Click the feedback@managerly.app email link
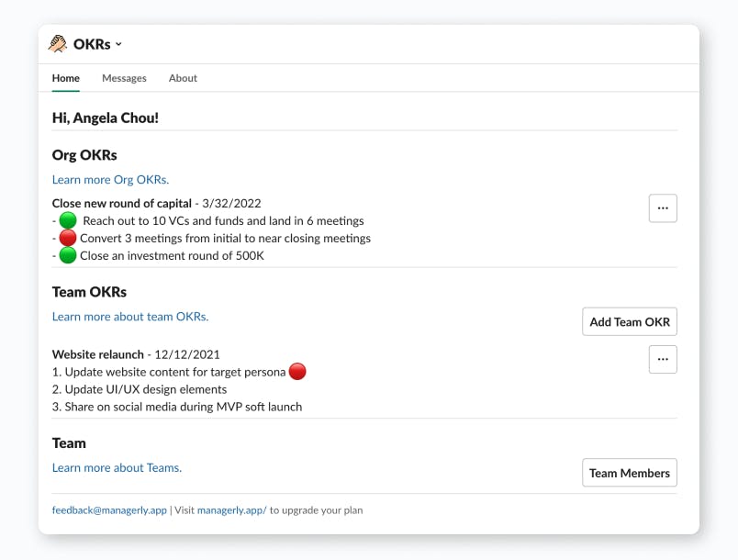This screenshot has width=738, height=560. pyautogui.click(x=109, y=510)
